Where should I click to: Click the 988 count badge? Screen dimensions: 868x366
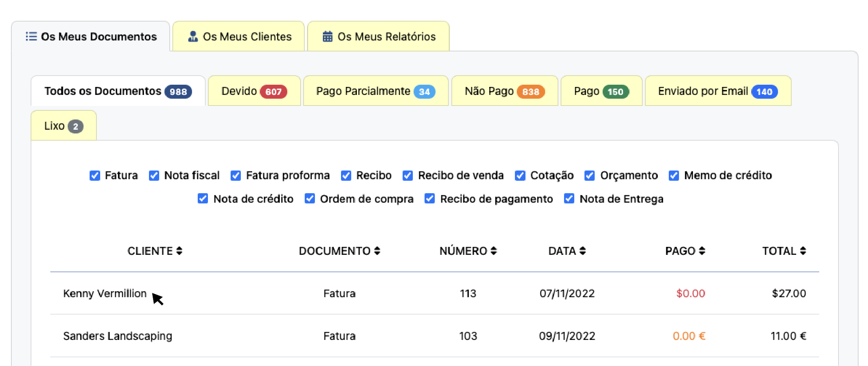178,91
